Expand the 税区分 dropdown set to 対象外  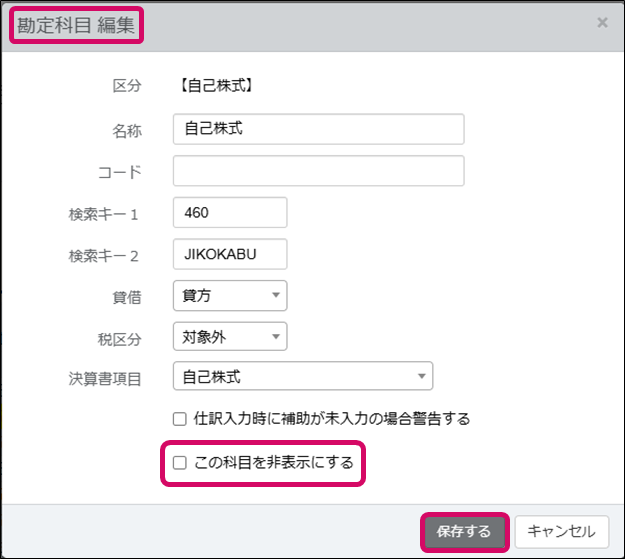(230, 336)
